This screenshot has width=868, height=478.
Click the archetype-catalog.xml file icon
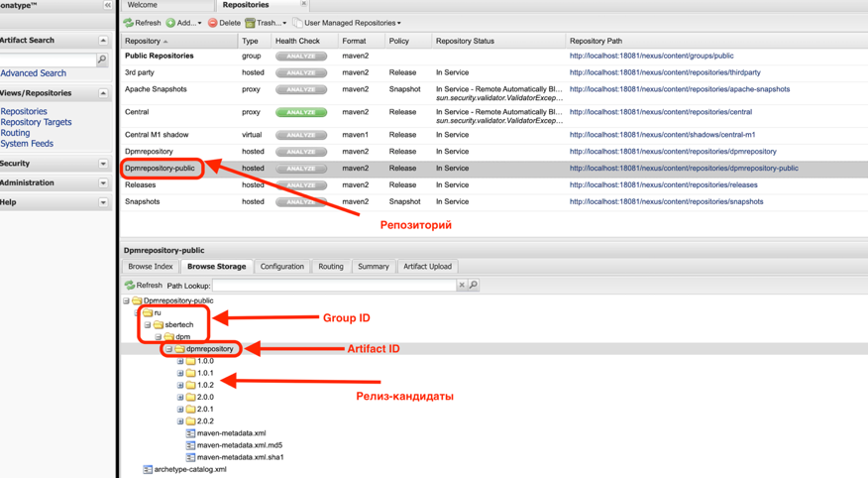pyautogui.click(x=148, y=469)
